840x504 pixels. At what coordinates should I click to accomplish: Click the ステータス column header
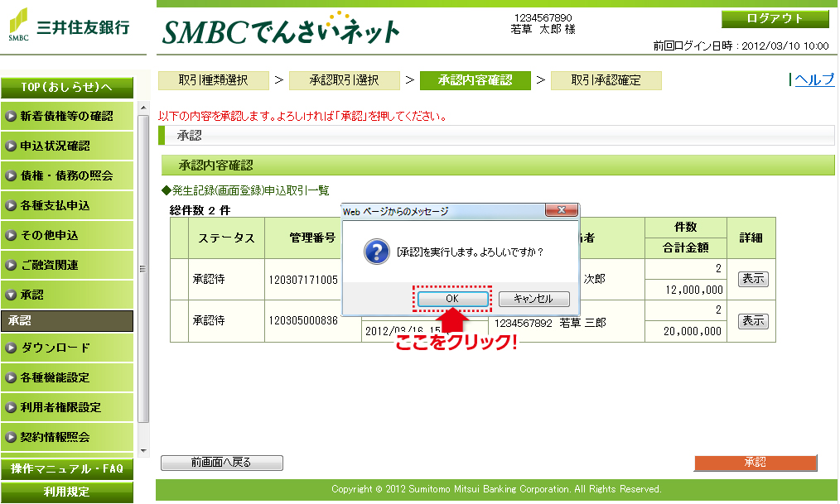227,238
